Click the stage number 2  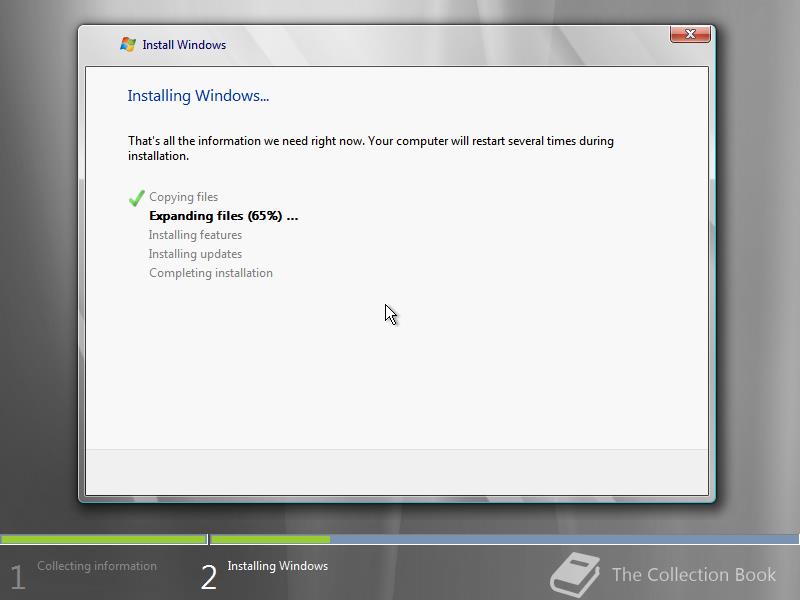point(209,578)
